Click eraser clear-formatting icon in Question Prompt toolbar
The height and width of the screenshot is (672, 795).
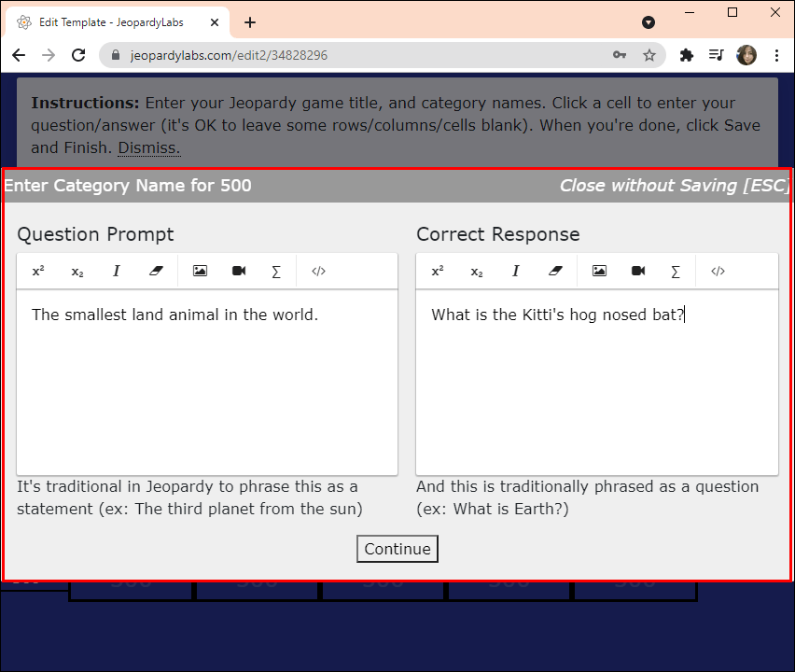pos(156,272)
